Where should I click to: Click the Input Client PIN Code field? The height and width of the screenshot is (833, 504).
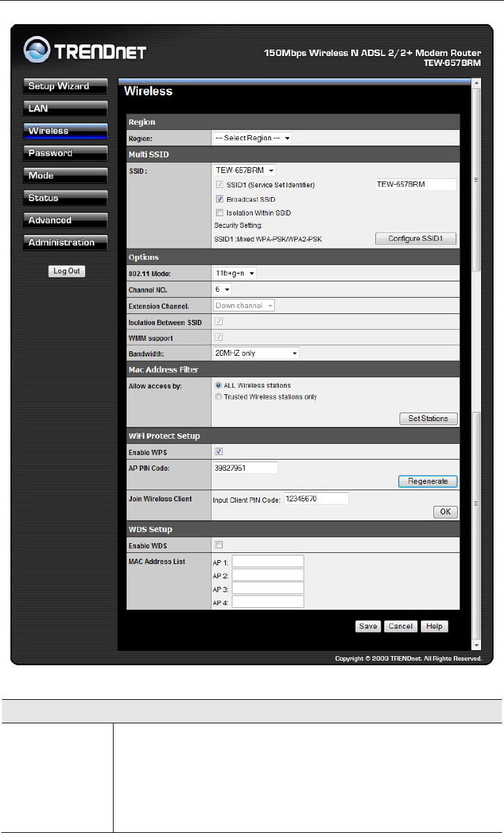pyautogui.click(x=316, y=499)
